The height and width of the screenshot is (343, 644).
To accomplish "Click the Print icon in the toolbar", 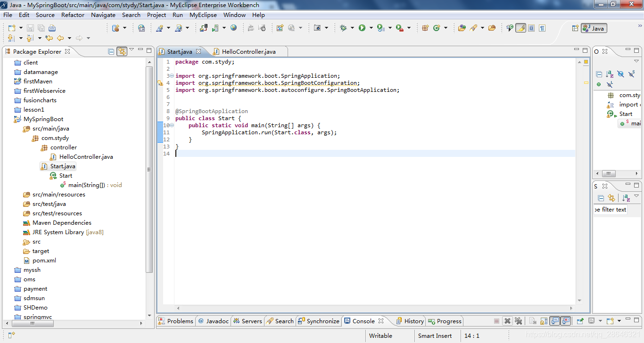I will 52,28.
